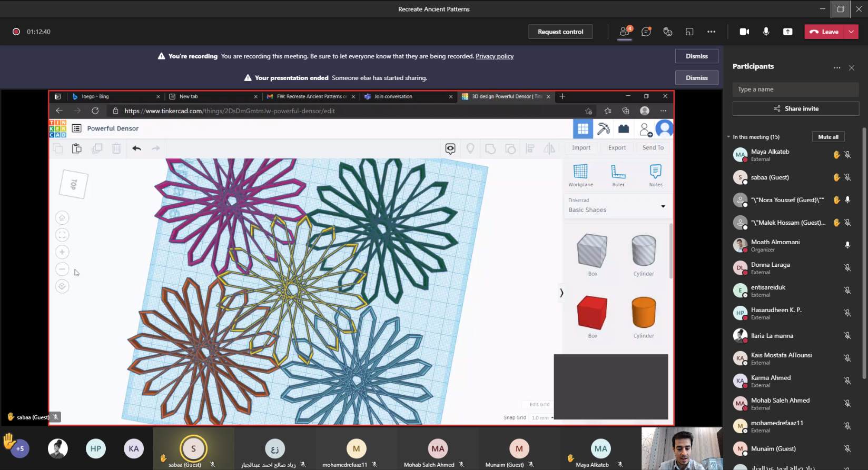Screen dimensions: 868x470
Task: Switch to the New tab browser tab
Action: (x=214, y=96)
